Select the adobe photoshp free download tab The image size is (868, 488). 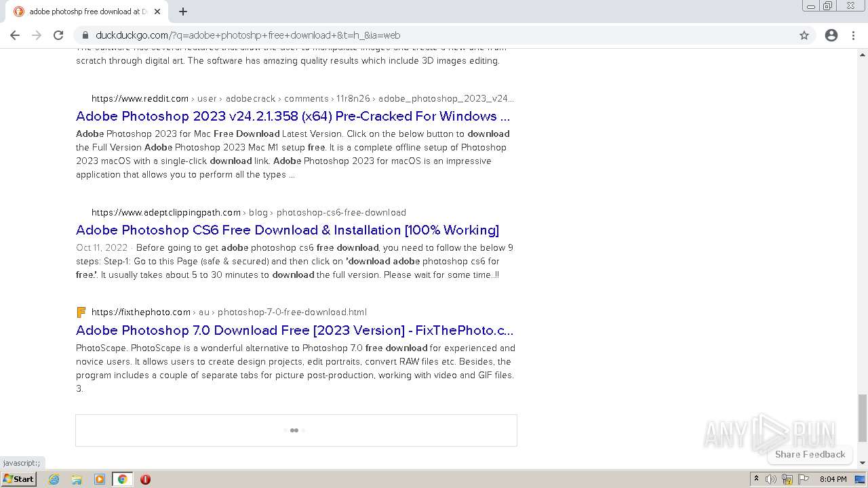point(88,12)
